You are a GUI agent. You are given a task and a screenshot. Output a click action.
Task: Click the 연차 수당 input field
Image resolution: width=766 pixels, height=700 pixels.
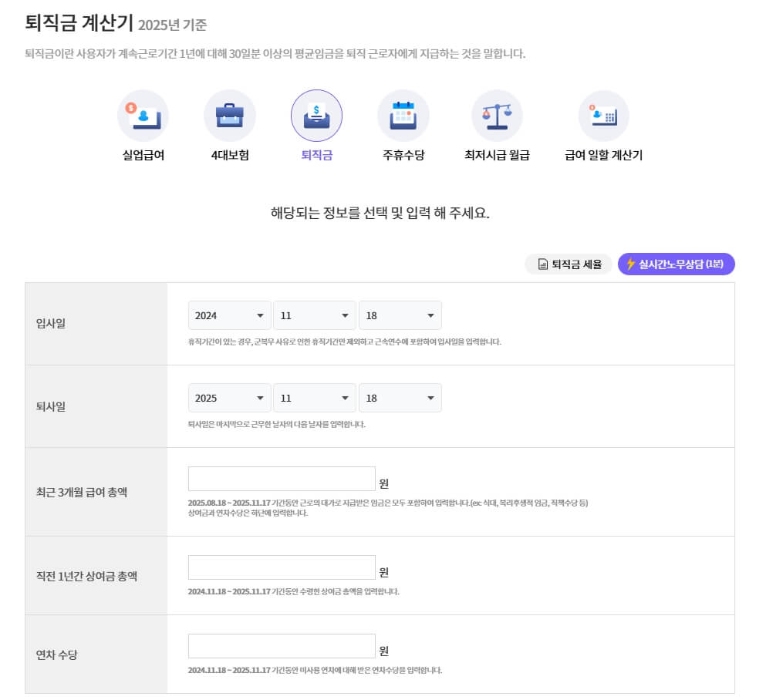coord(281,645)
